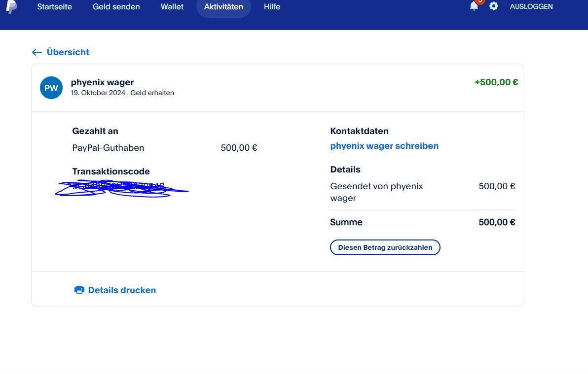Click the 19. Oktober 2024 date text
The width and height of the screenshot is (588, 374).
[98, 93]
